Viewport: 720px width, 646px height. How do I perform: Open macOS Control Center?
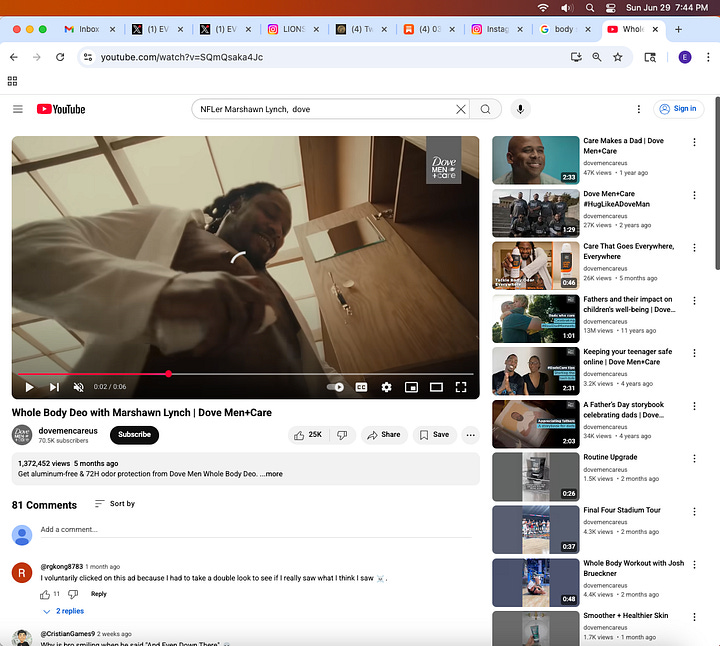tap(610, 8)
